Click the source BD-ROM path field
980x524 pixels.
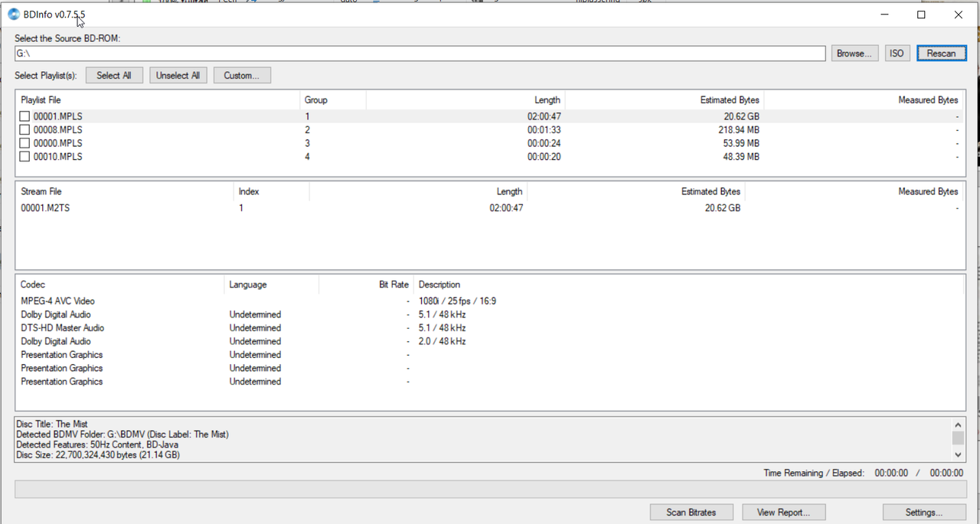click(420, 54)
